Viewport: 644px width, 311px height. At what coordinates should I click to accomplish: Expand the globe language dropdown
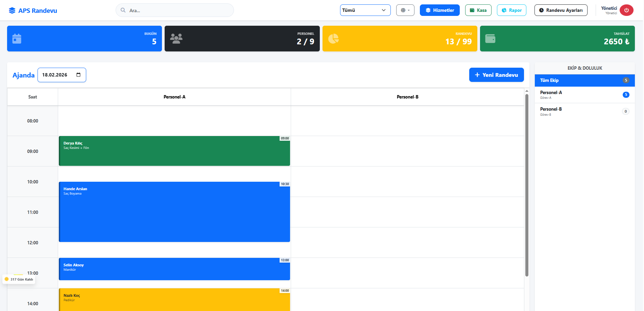tap(405, 10)
